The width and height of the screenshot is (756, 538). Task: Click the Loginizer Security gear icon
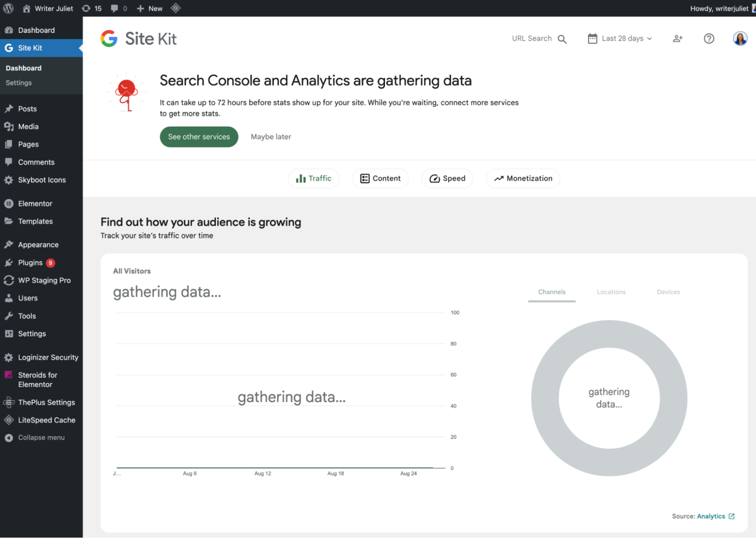click(9, 357)
